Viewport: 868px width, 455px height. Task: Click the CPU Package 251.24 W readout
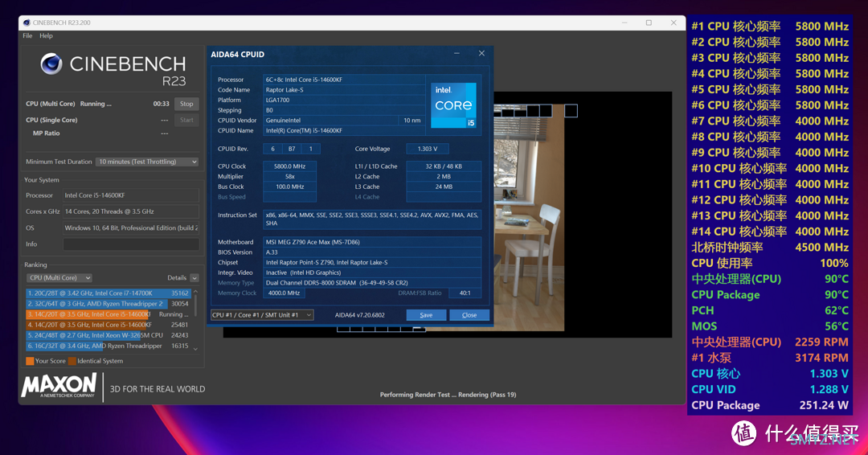point(770,405)
